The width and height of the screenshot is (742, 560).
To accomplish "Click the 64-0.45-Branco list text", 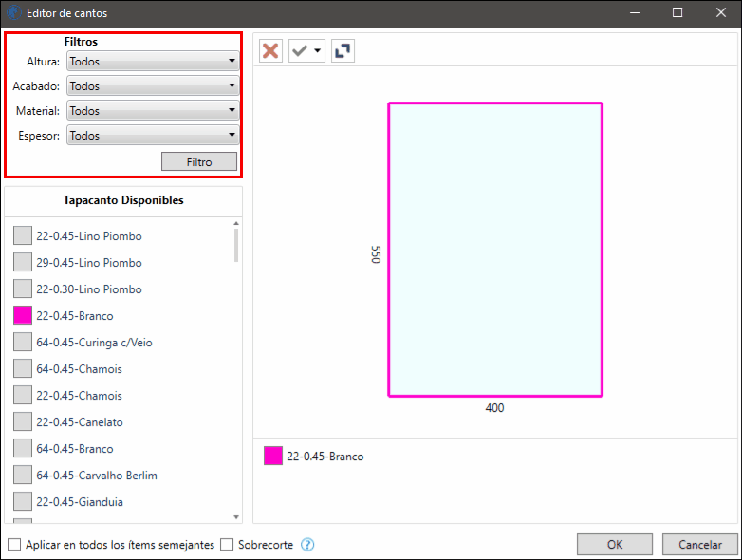I will tap(75, 448).
